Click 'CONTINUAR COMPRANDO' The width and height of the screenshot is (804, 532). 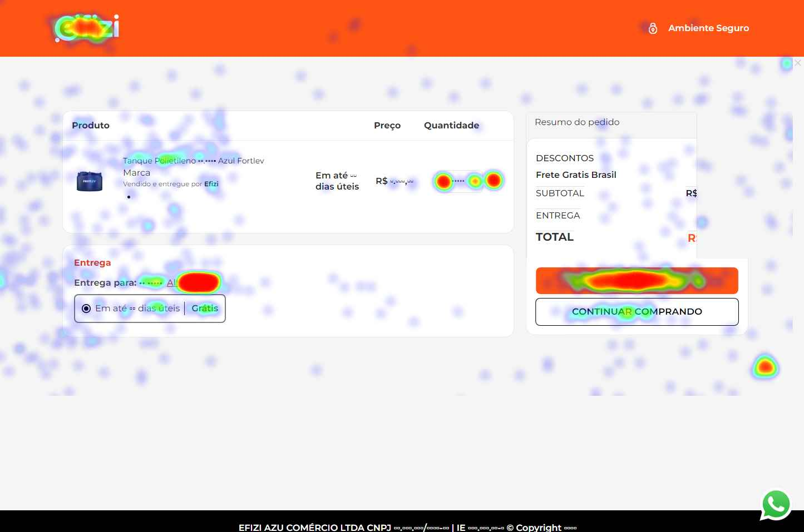pyautogui.click(x=637, y=311)
